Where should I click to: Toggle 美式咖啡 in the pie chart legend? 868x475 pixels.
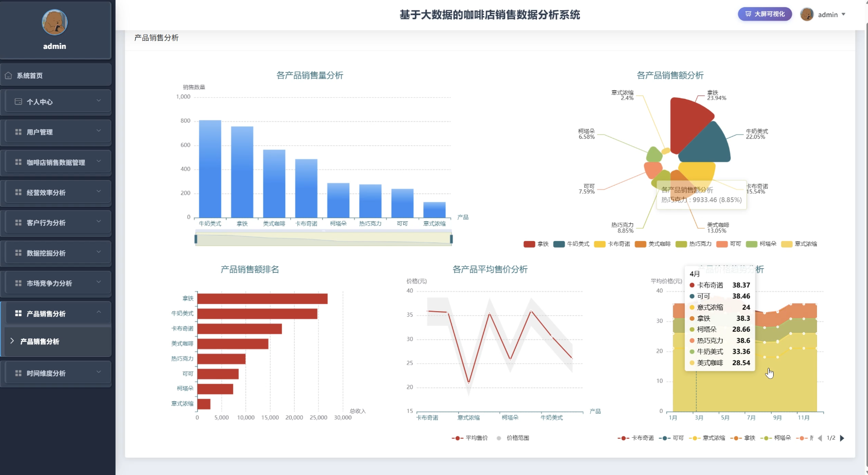click(653, 244)
